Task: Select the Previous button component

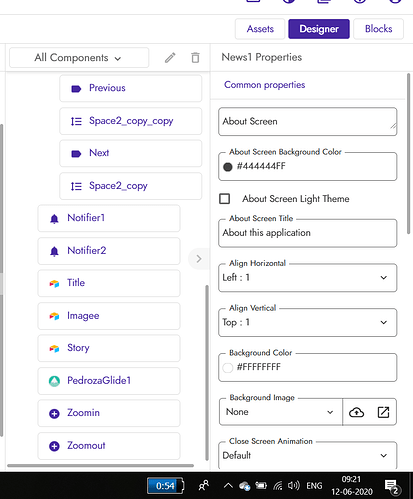Action: (130, 88)
